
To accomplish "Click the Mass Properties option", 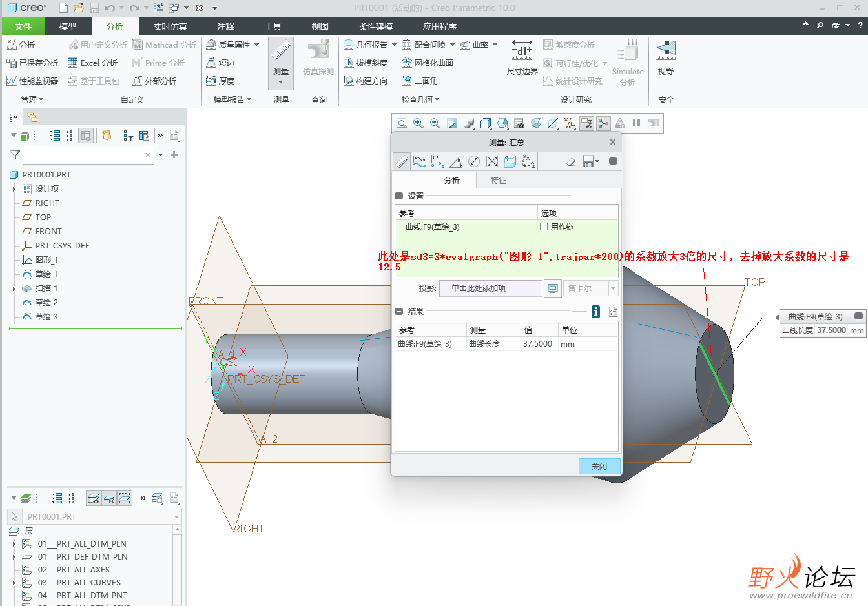I will [x=229, y=45].
